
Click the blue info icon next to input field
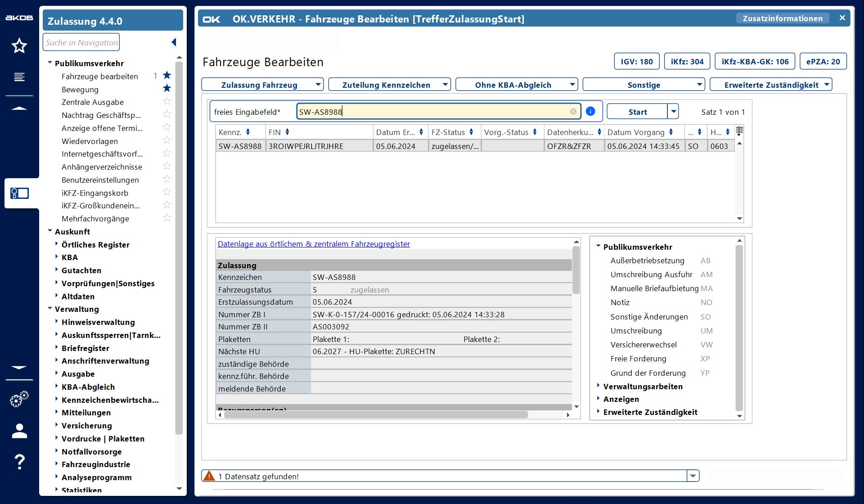point(590,111)
